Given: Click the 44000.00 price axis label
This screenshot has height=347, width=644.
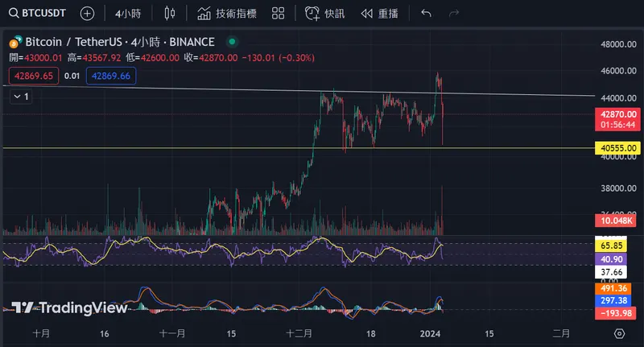Looking at the screenshot, I should coord(618,97).
